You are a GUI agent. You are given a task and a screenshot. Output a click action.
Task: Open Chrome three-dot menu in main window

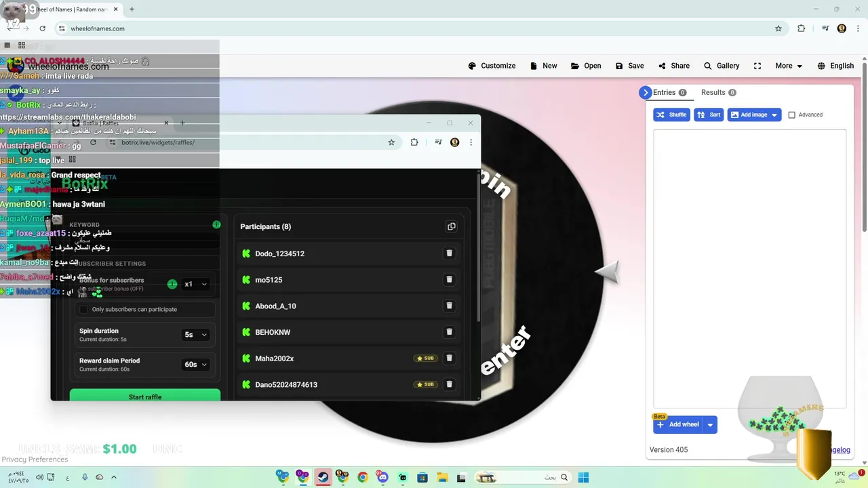(856, 28)
